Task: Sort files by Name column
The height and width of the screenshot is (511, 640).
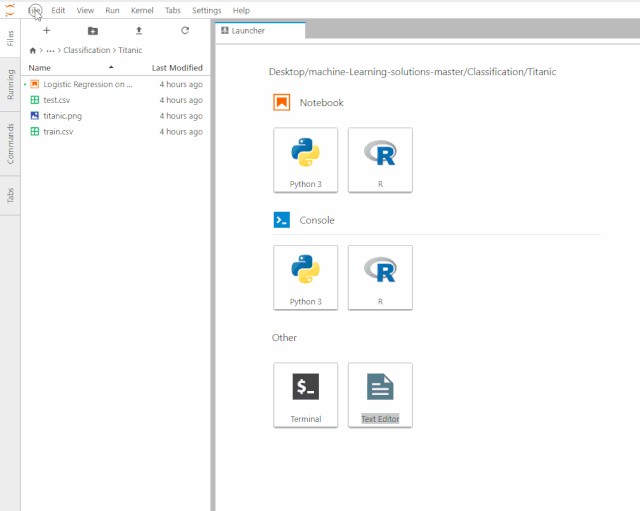Action: pyautogui.click(x=39, y=68)
